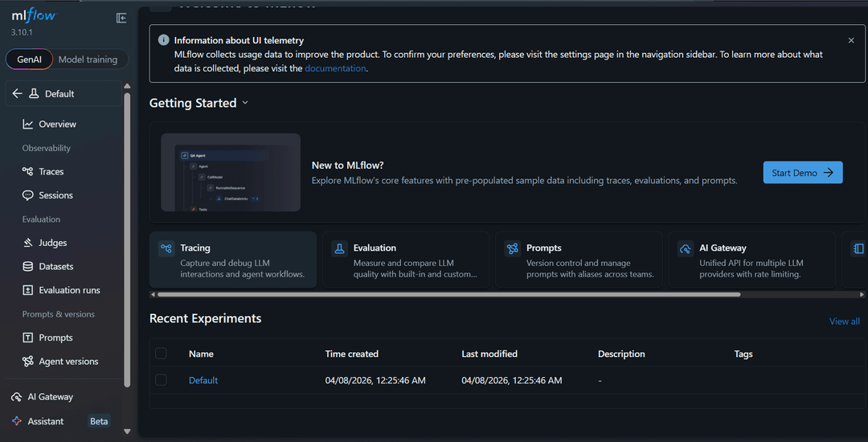The height and width of the screenshot is (442, 868).
Task: Click the Evaluation card flask icon
Action: coord(339,248)
